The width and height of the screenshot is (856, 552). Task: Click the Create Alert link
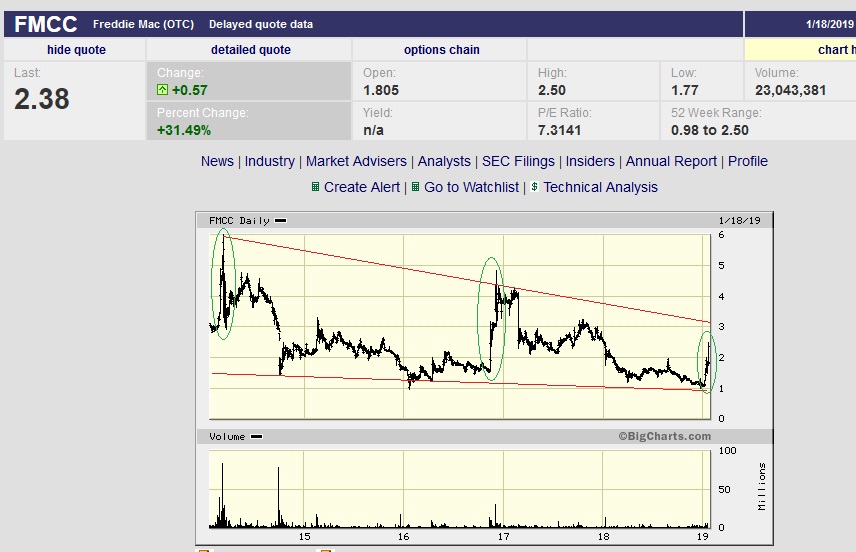362,187
